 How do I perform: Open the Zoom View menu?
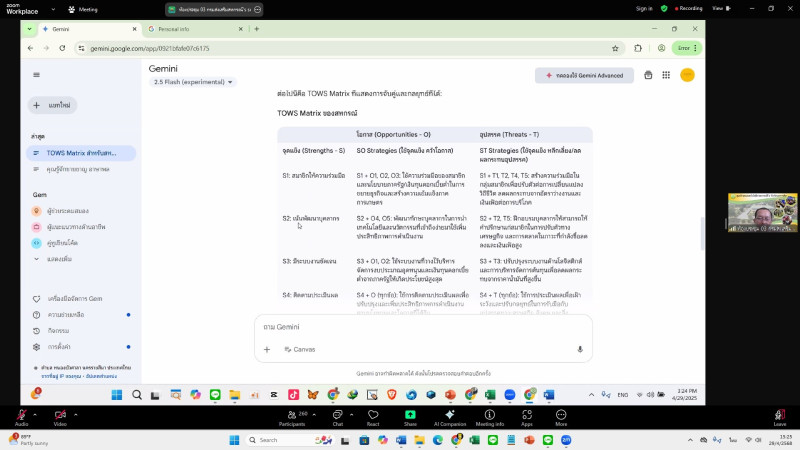(721, 9)
